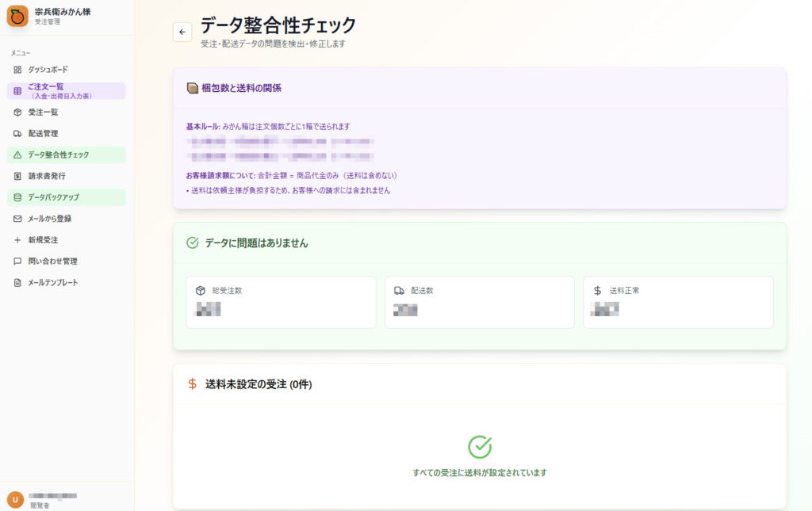Viewport: 812px width, 511px height.
Task: Click the orange mikan logo icon
Action: [17, 16]
